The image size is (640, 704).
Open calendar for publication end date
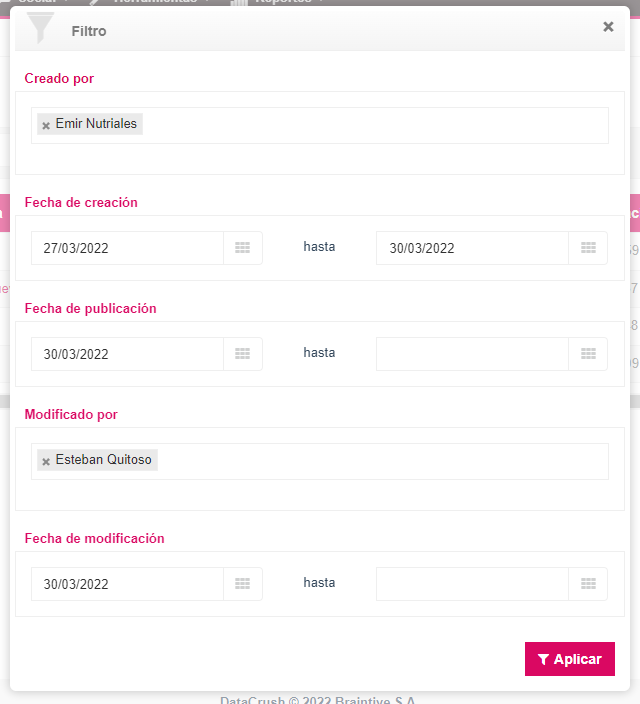click(588, 354)
